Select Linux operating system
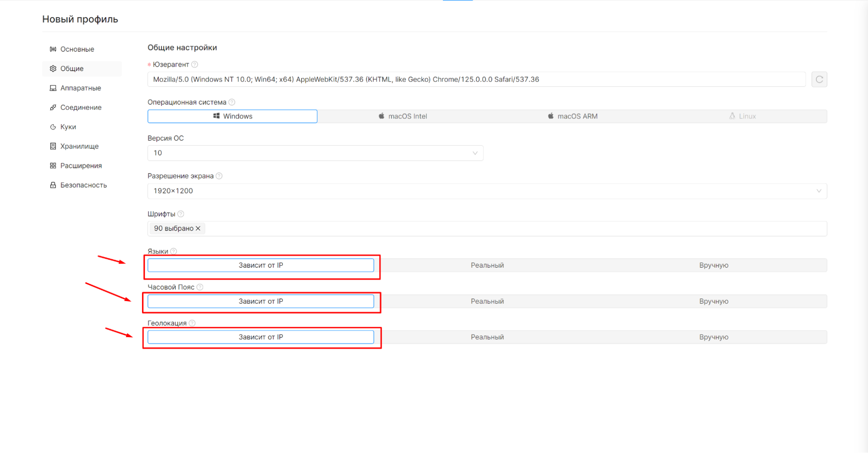The height and width of the screenshot is (453, 868). click(x=742, y=116)
